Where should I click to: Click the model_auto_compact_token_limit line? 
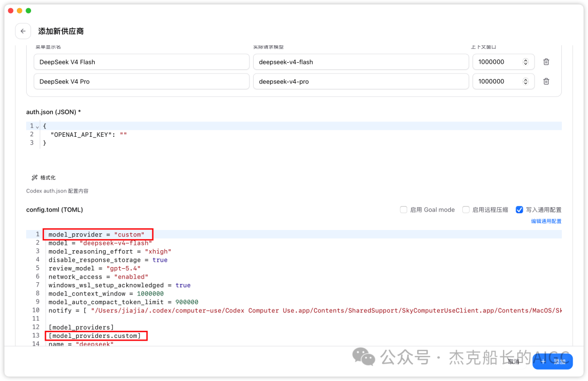click(124, 302)
